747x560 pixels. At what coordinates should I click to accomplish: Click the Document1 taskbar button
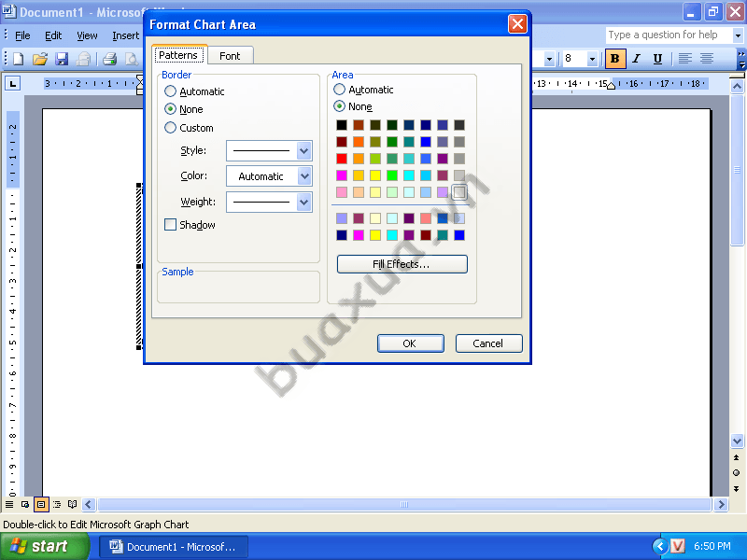pyautogui.click(x=174, y=547)
